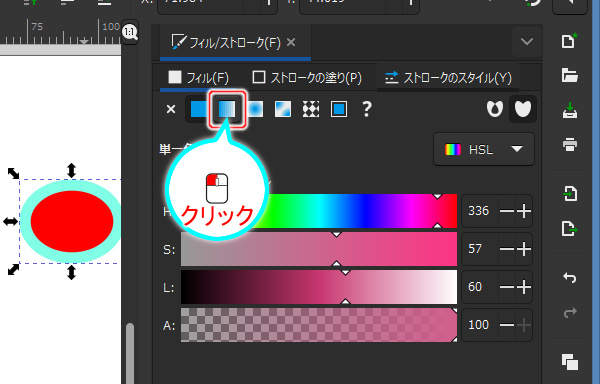Click the bottom-left diagonal scale handle

[x=13, y=269]
